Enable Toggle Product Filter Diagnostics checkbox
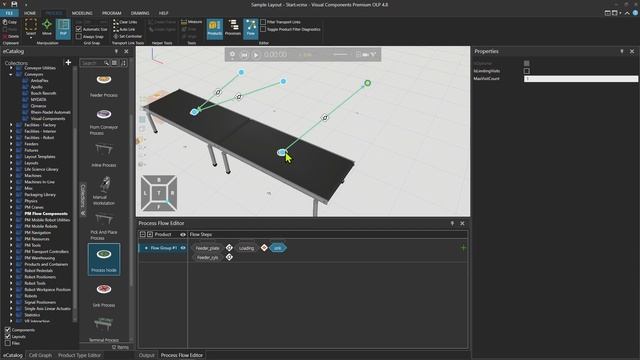 [x=263, y=29]
